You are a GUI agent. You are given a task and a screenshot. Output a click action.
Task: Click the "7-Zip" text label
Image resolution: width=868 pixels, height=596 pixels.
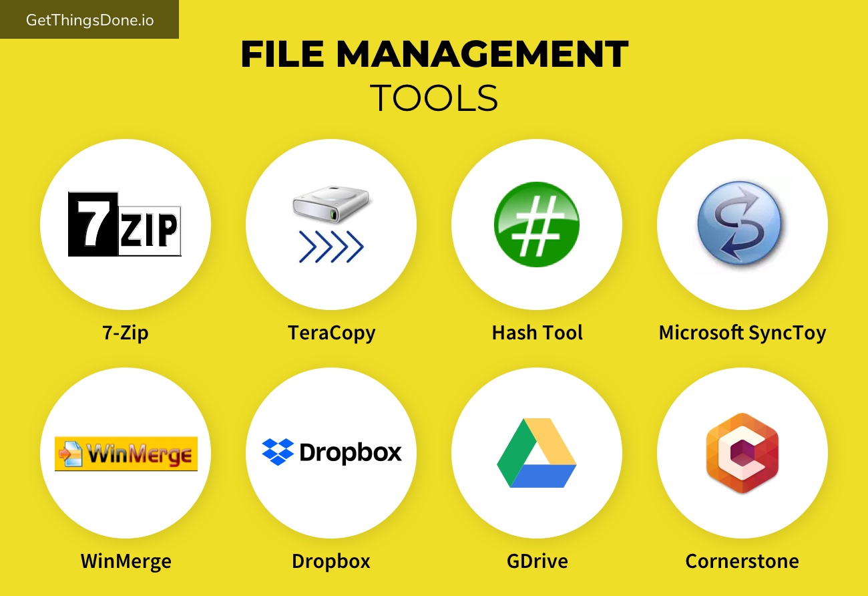(125, 333)
